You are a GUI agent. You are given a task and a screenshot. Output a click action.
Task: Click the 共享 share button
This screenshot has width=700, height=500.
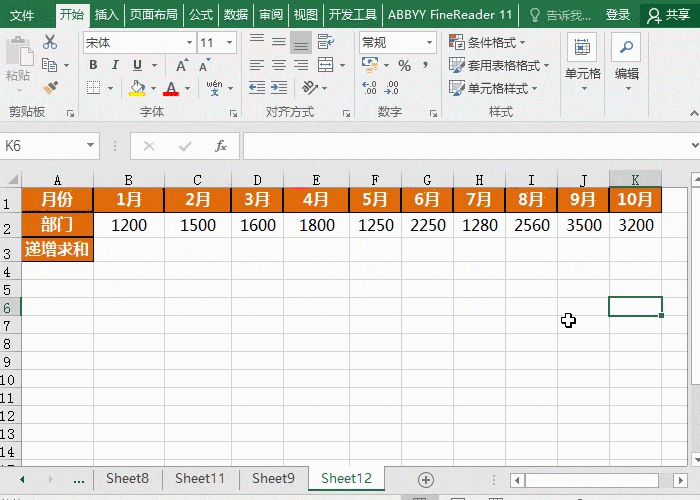669,15
